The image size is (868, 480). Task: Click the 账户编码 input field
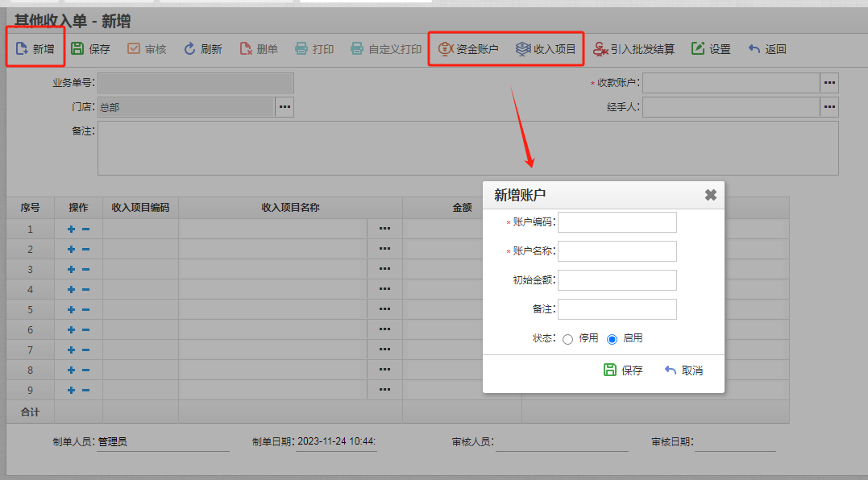click(617, 221)
